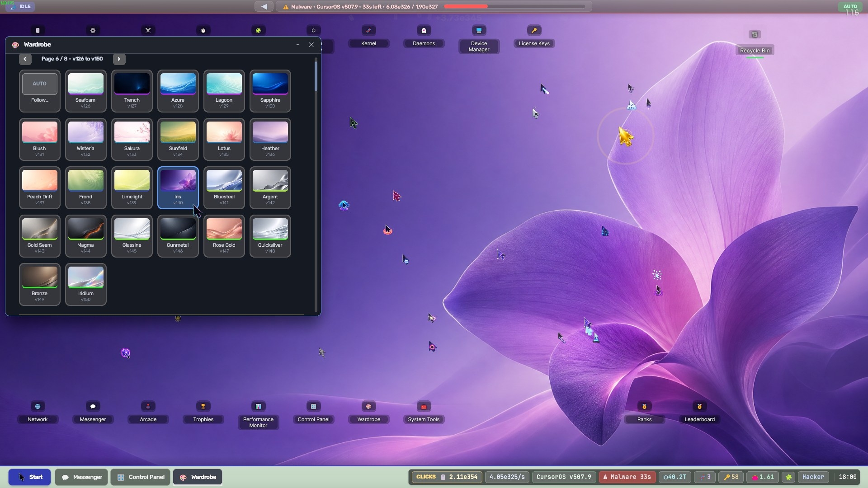Click the Malware progress bar at the top
The height and width of the screenshot is (488, 868).
(514, 7)
